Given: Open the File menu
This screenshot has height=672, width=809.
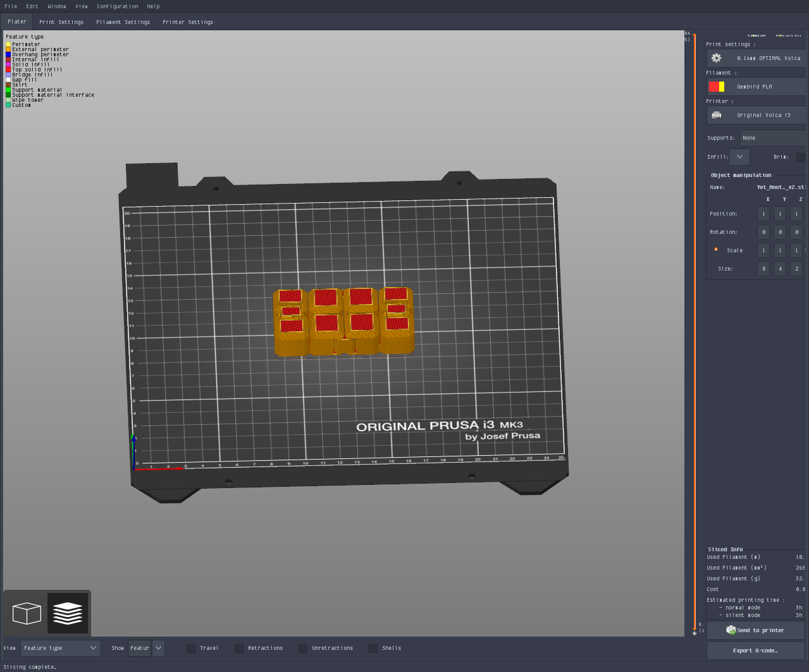Looking at the screenshot, I should point(11,6).
